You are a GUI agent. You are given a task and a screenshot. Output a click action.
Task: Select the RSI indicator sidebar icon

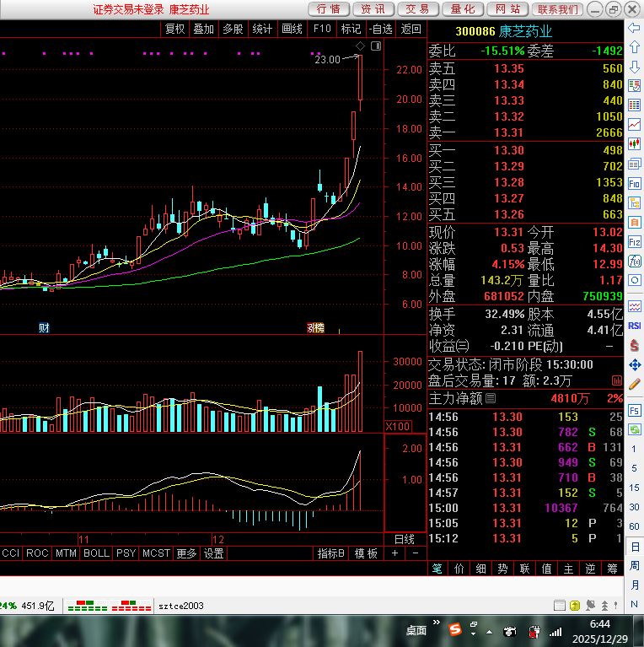point(634,326)
